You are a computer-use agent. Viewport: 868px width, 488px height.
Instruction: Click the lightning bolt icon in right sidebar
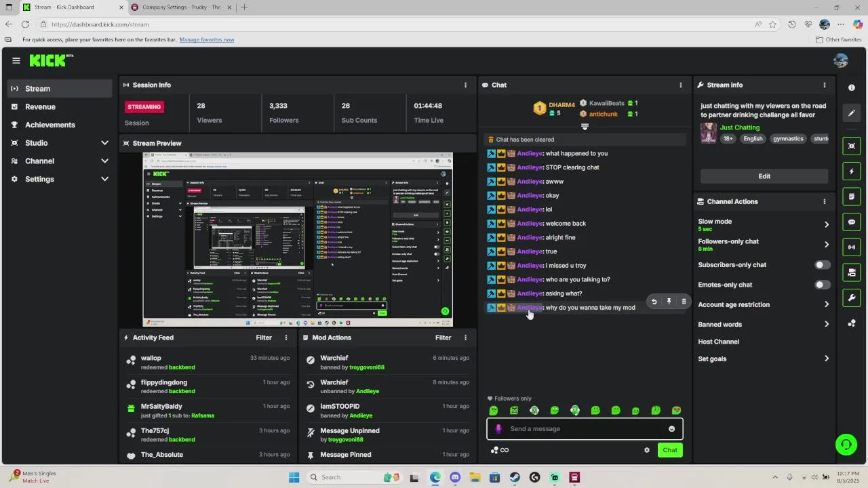point(852,171)
